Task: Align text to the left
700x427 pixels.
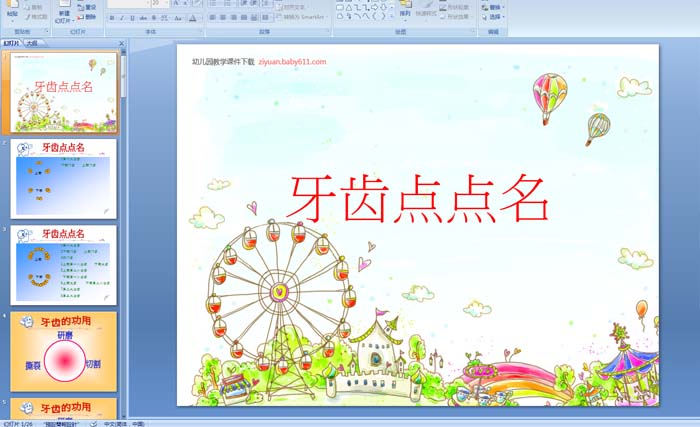Action: click(x=212, y=17)
